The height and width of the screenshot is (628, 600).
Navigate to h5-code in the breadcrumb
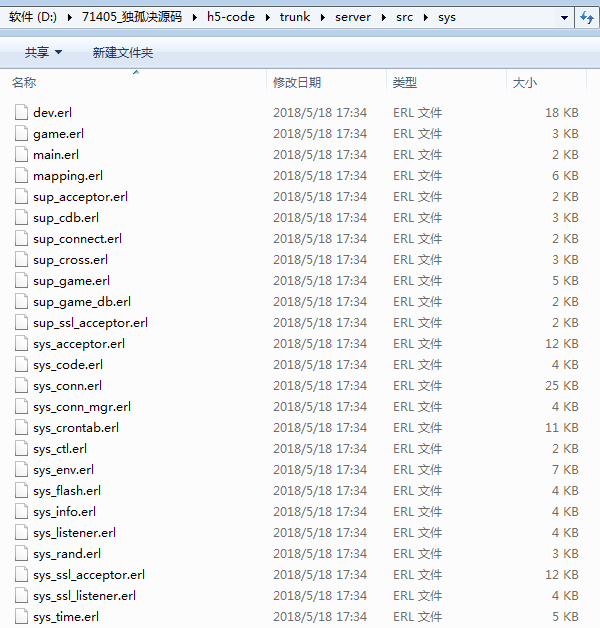237,17
